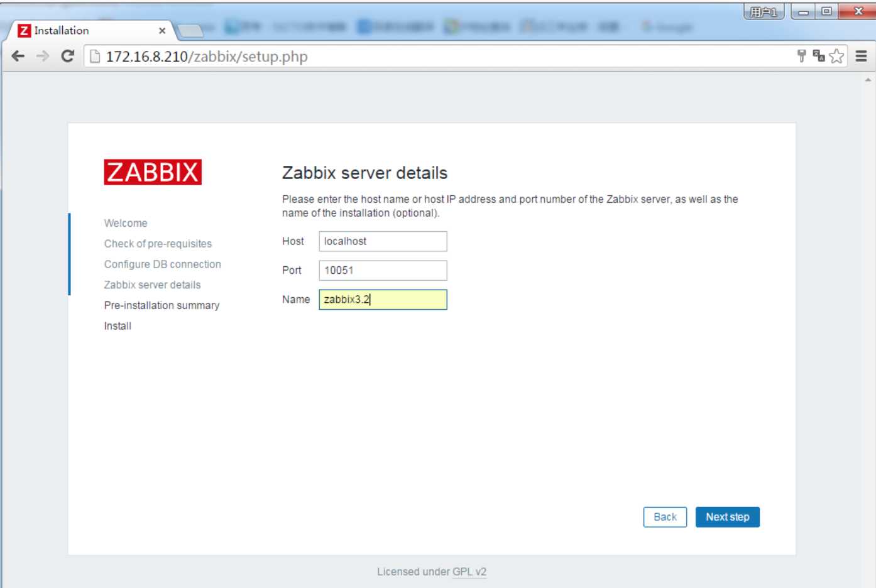Click the Back button
The width and height of the screenshot is (876, 588).
point(665,517)
